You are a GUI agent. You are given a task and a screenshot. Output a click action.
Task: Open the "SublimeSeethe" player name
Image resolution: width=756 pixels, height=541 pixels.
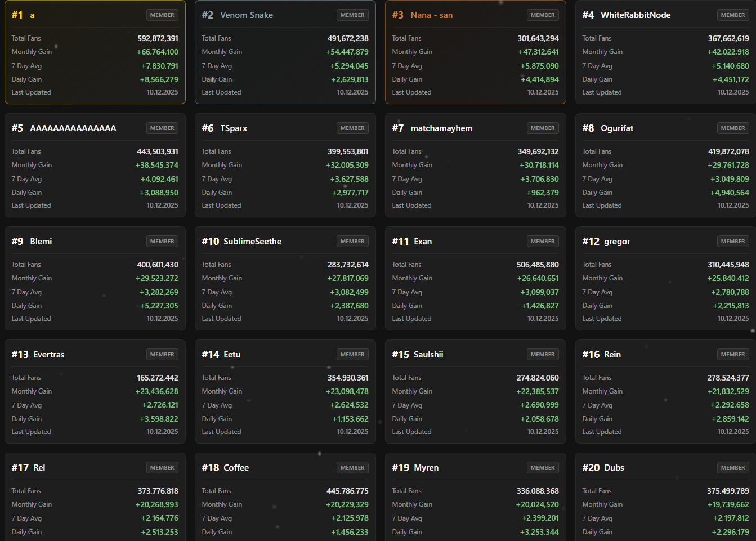252,242
